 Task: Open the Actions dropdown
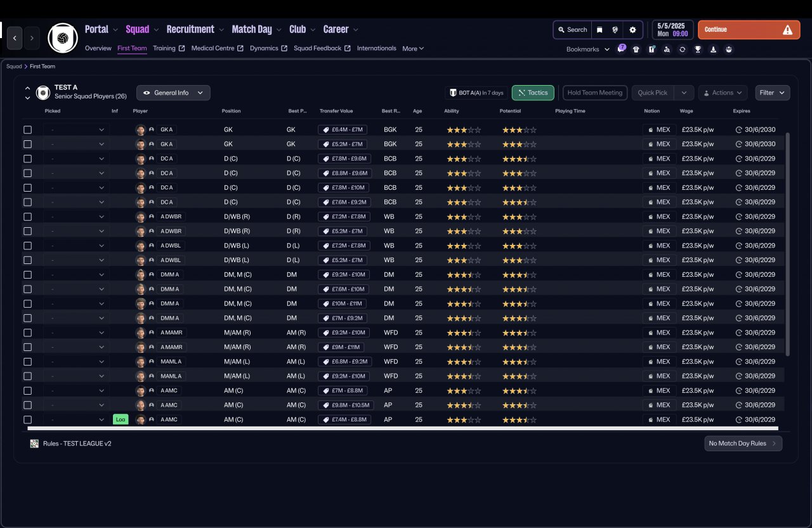tap(723, 93)
